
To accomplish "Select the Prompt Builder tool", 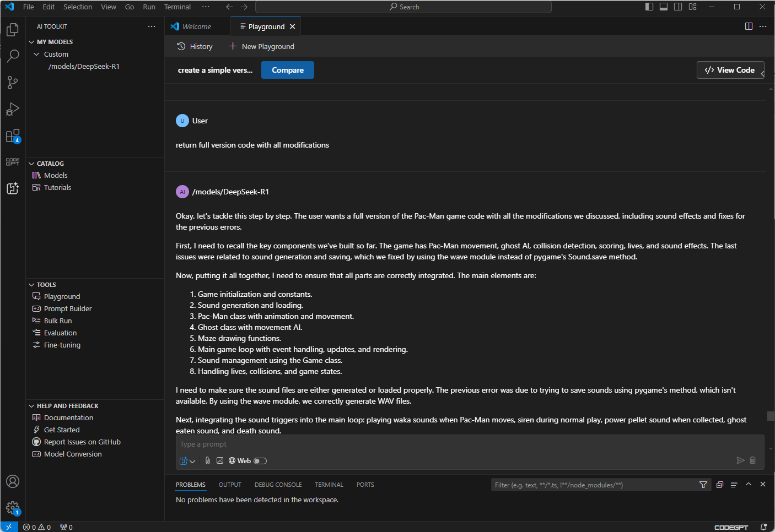I will (x=67, y=308).
